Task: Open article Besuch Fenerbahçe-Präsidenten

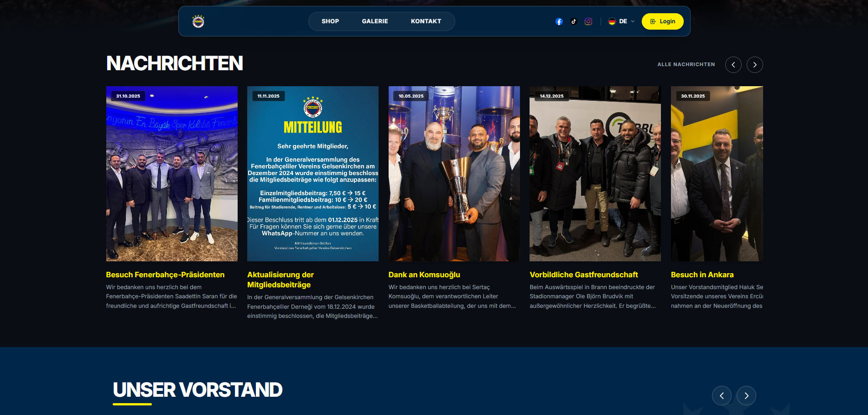Action: click(x=165, y=275)
